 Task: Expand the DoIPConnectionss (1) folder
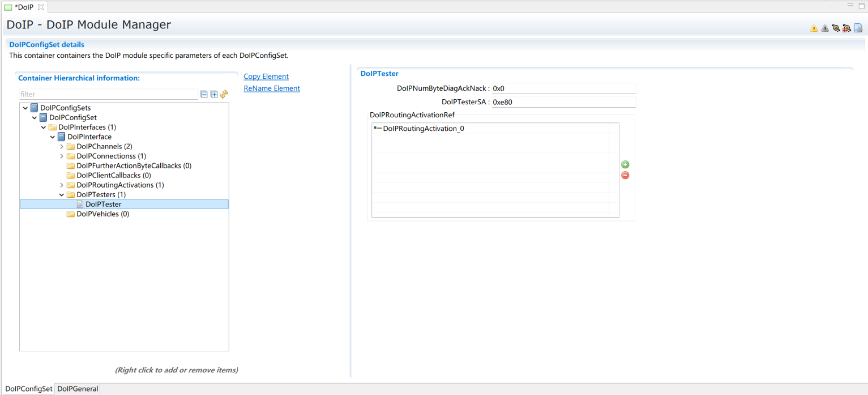click(x=62, y=156)
